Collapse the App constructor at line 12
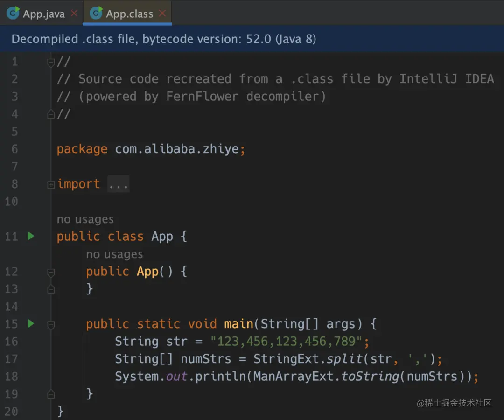Image resolution: width=504 pixels, height=420 pixels. 51,273
